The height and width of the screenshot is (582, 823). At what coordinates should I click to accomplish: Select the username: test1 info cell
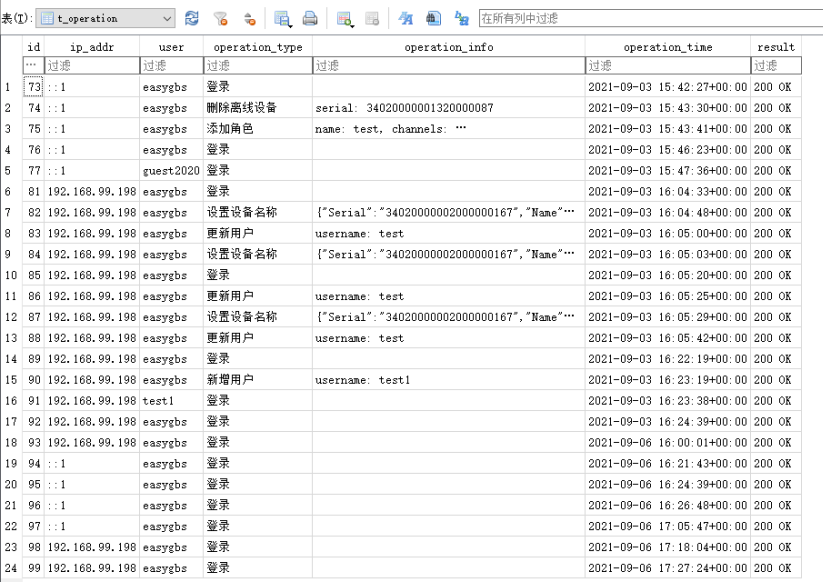click(x=449, y=380)
